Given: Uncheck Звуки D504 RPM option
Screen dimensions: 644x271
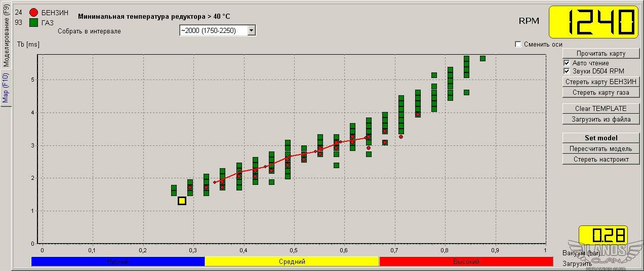Looking at the screenshot, I should (567, 71).
